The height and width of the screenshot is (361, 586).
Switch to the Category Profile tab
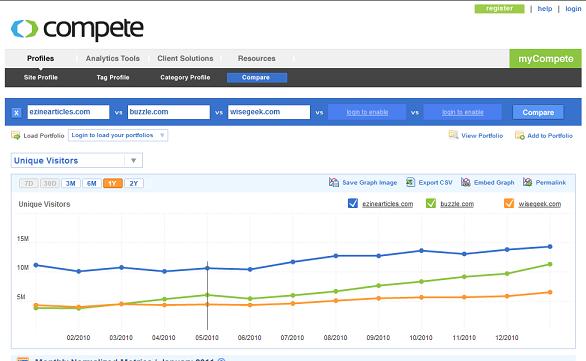(185, 77)
